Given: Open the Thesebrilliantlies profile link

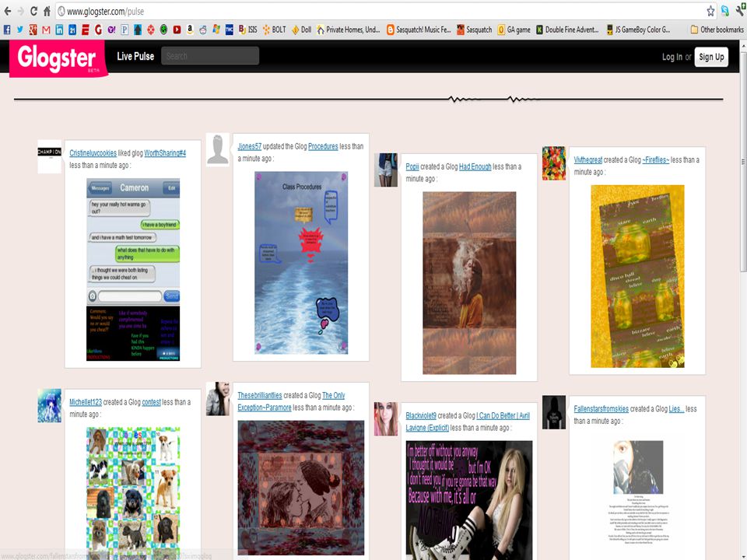Looking at the screenshot, I should pos(260,395).
